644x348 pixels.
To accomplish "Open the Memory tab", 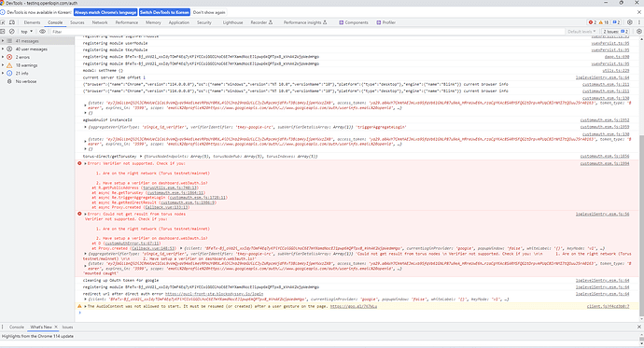I will pyautogui.click(x=153, y=22).
